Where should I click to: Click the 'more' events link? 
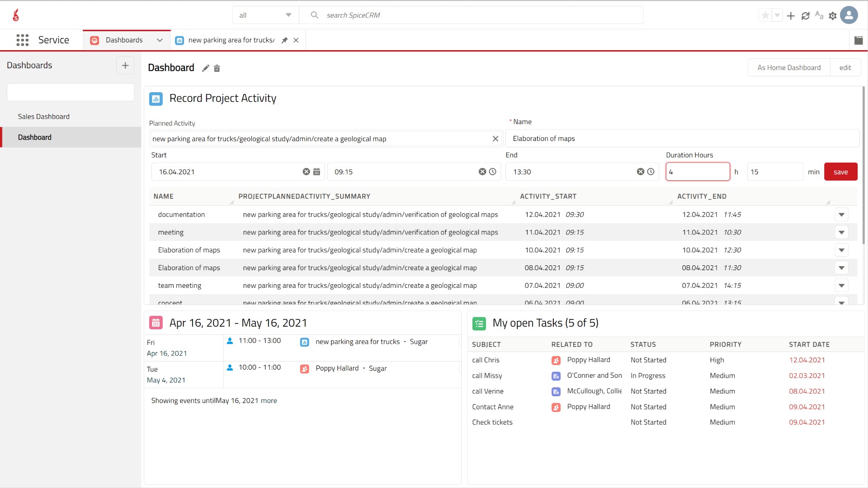pos(269,401)
